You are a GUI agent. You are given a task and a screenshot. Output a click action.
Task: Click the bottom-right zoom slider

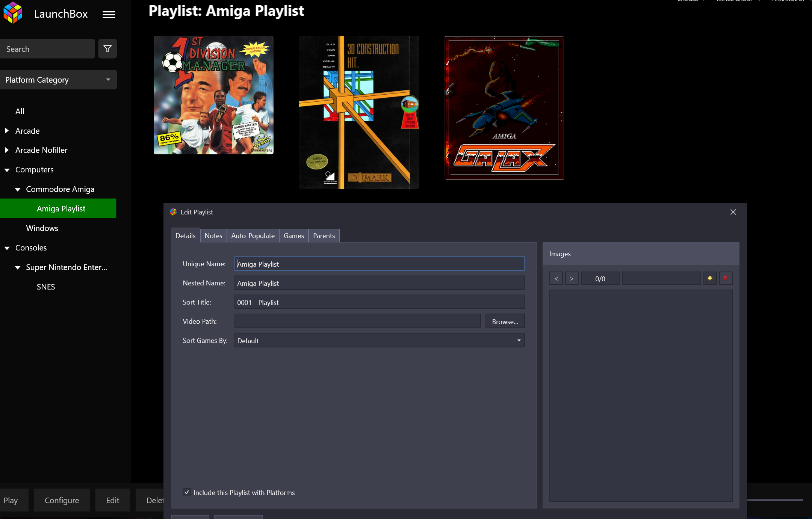click(x=774, y=500)
